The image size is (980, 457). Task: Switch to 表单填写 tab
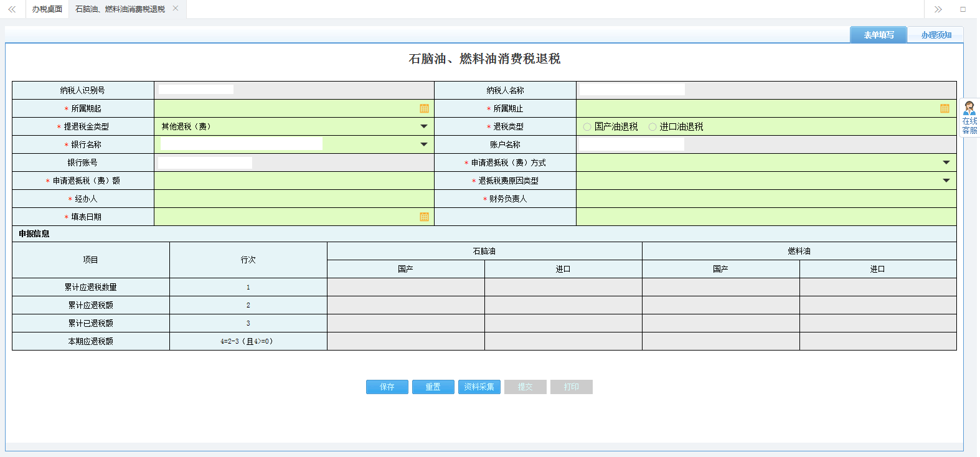(x=879, y=35)
